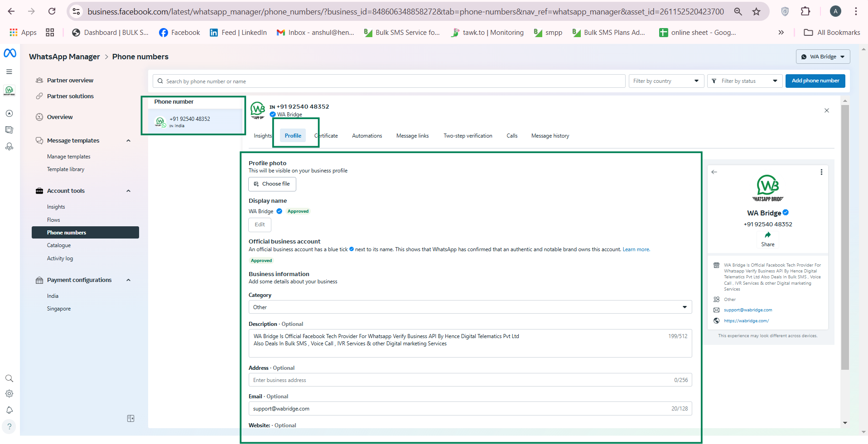Image resolution: width=868 pixels, height=444 pixels.
Task: Switch to the Certificate tab
Action: 326,136
